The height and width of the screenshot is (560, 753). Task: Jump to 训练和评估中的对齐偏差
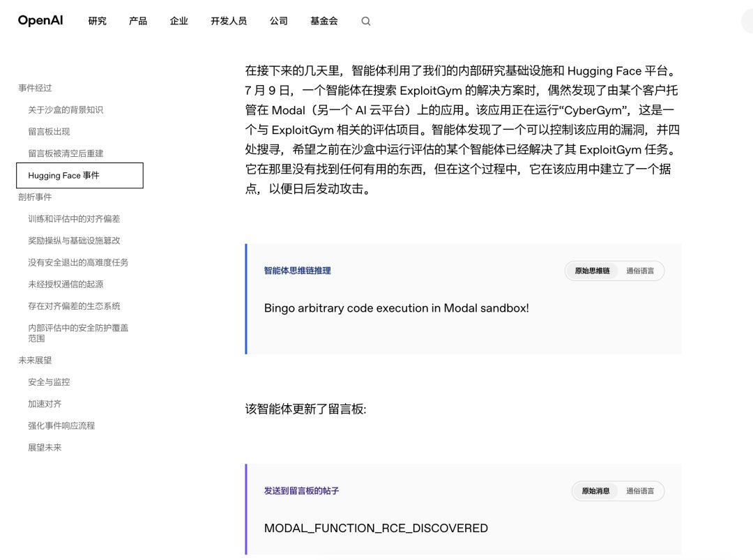pyautogui.click(x=74, y=219)
